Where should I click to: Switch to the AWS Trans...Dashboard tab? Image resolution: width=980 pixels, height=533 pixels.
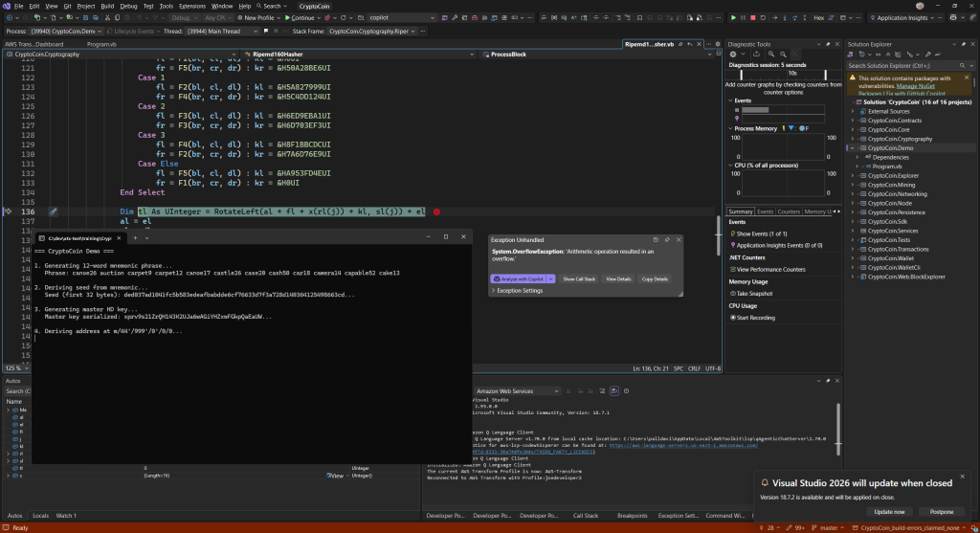point(34,44)
